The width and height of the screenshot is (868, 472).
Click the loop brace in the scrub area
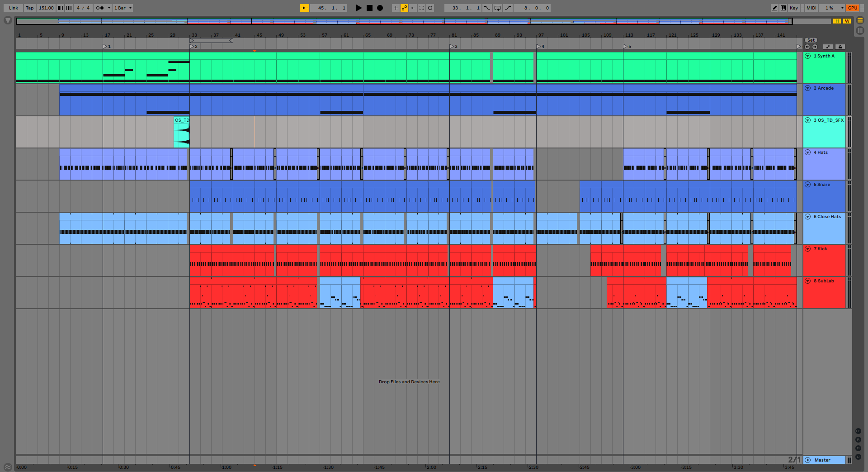click(211, 41)
